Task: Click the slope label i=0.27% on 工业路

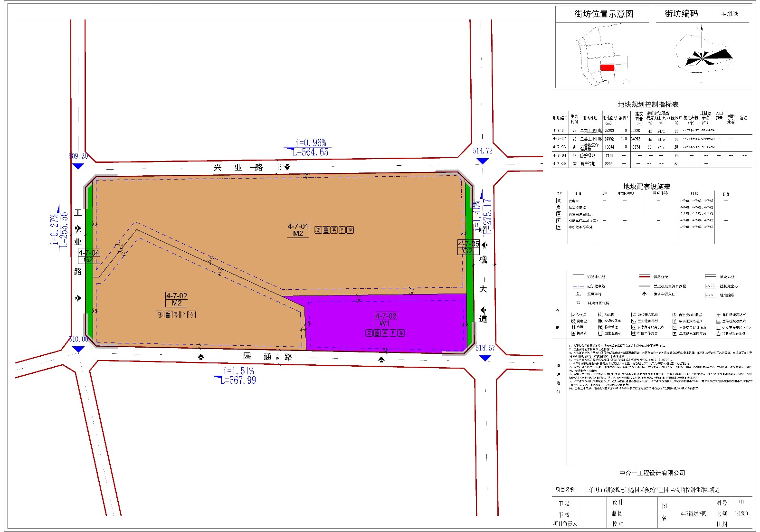Action: (x=54, y=230)
